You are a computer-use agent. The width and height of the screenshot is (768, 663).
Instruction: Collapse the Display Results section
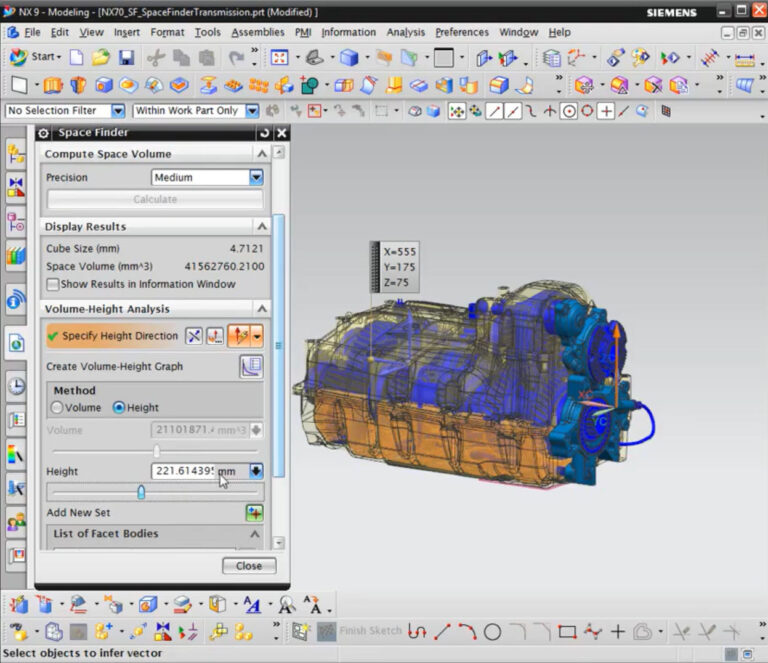(262, 226)
